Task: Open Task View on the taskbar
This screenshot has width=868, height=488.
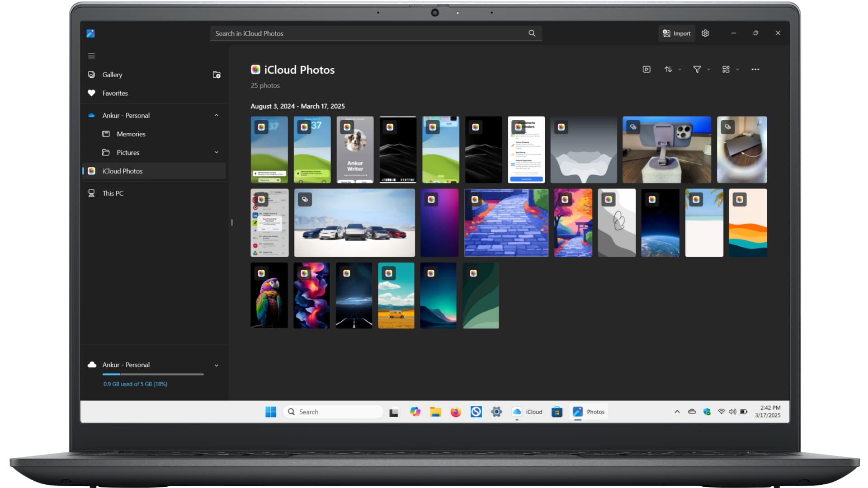Action: (x=394, y=412)
